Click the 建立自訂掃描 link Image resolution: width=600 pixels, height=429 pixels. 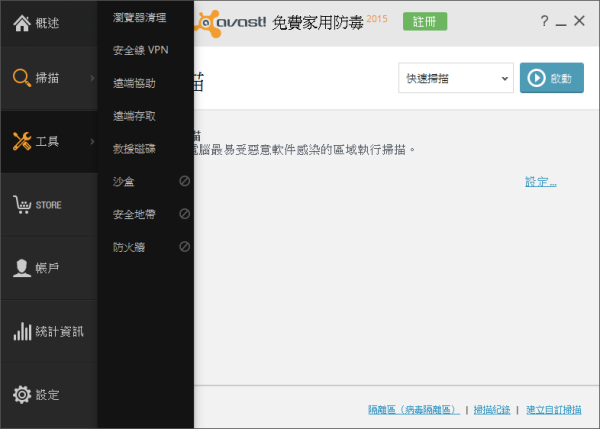tap(554, 410)
